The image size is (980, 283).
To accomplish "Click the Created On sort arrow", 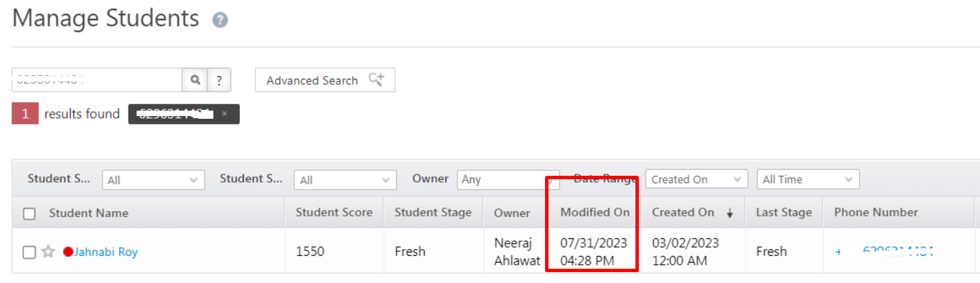I will coord(730,213).
